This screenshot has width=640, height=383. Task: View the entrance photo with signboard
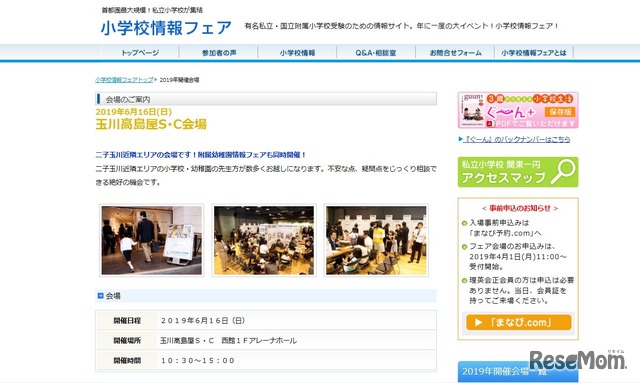(x=152, y=240)
